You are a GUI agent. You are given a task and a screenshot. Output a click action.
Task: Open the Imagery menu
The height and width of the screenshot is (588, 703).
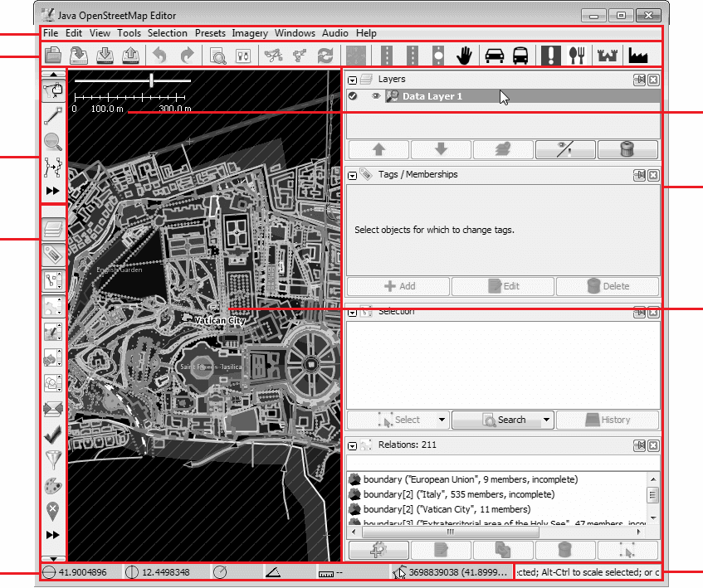tap(250, 33)
